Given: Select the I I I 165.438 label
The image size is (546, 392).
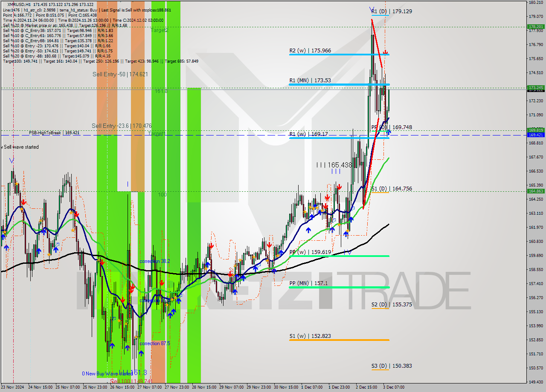Looking at the screenshot, I should tap(334, 165).
